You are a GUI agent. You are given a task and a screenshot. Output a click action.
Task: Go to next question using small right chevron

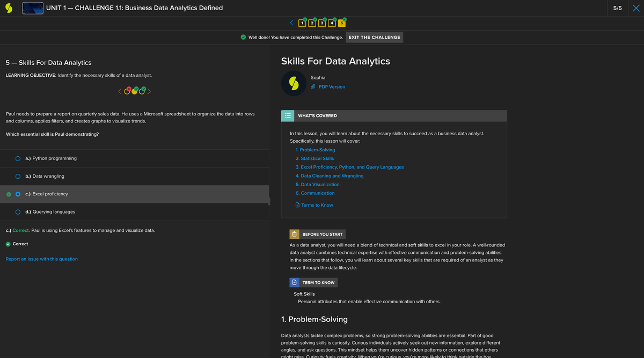pos(149,91)
